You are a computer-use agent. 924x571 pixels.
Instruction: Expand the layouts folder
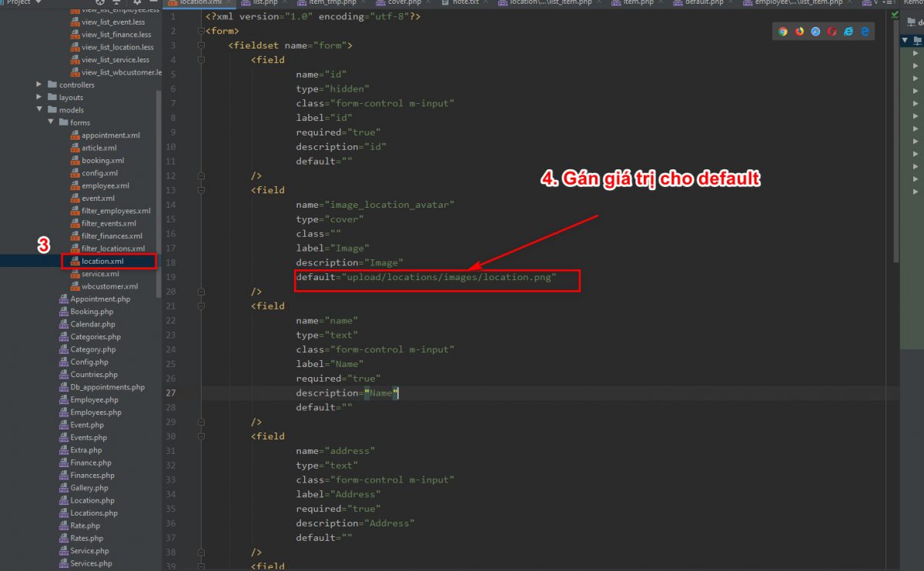point(39,98)
